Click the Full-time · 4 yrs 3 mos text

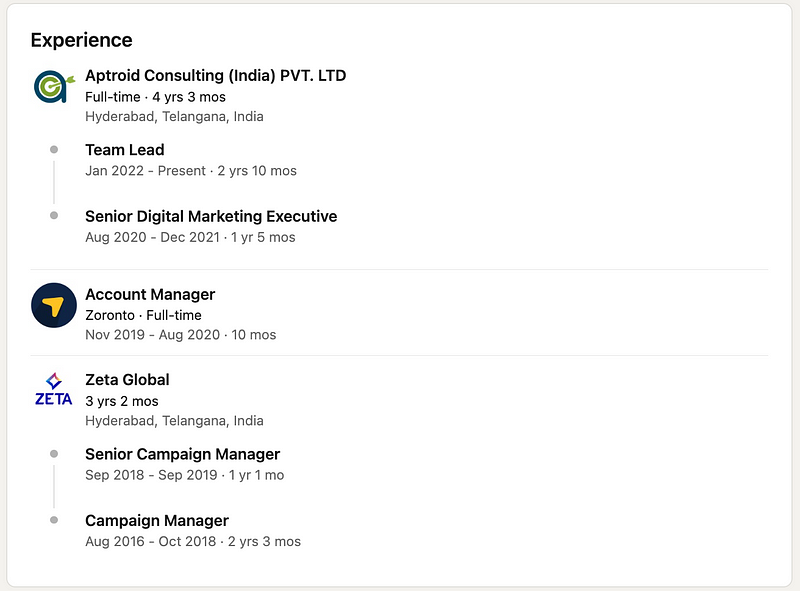155,97
